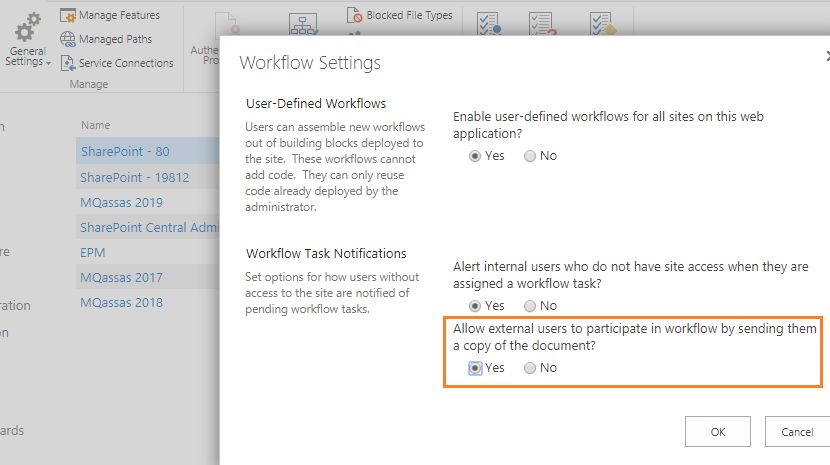Click checklist icon with blue user
830x465 pixels.
click(x=489, y=24)
